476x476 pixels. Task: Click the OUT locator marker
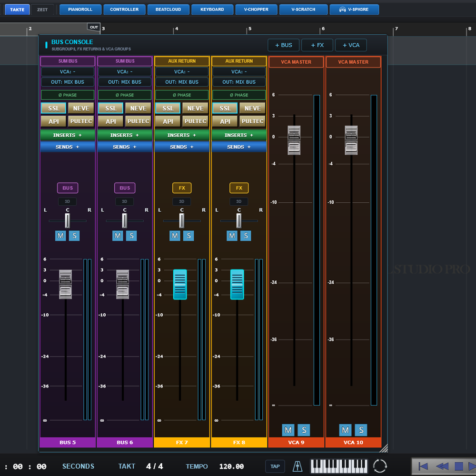(94, 27)
